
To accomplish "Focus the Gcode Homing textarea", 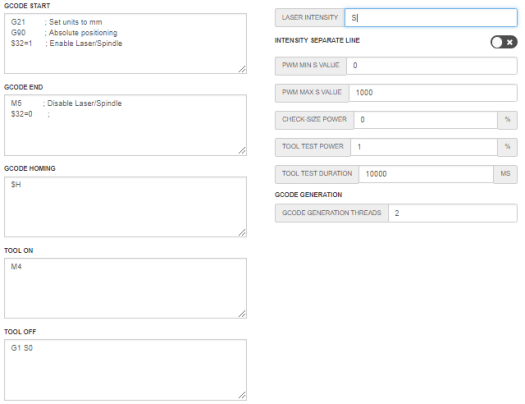I will coord(126,207).
